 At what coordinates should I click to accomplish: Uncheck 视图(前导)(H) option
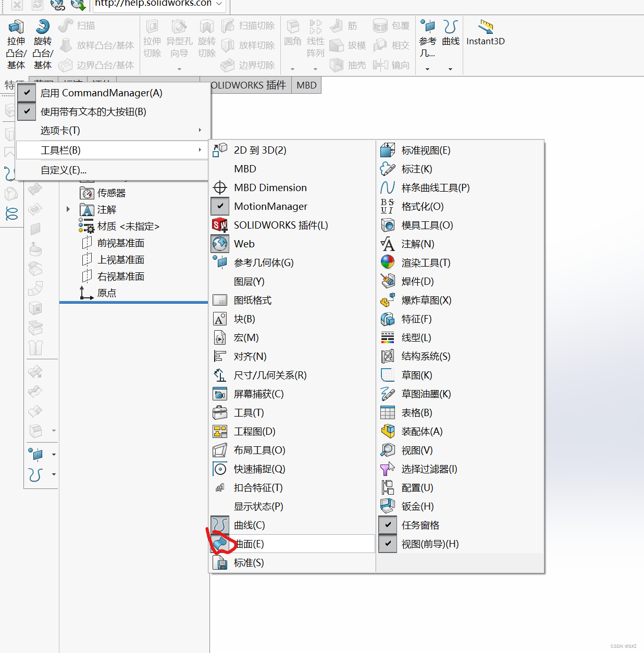tap(460, 544)
